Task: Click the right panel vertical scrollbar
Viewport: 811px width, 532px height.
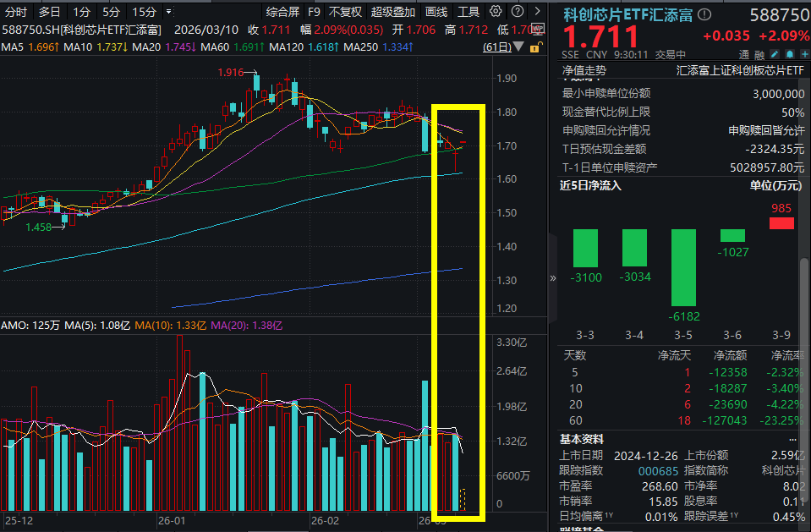Action: (x=804, y=288)
